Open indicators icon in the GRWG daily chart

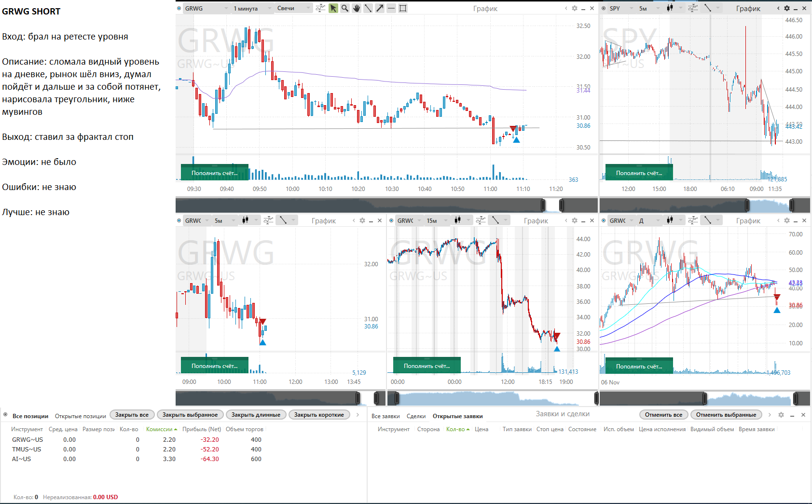(x=693, y=220)
